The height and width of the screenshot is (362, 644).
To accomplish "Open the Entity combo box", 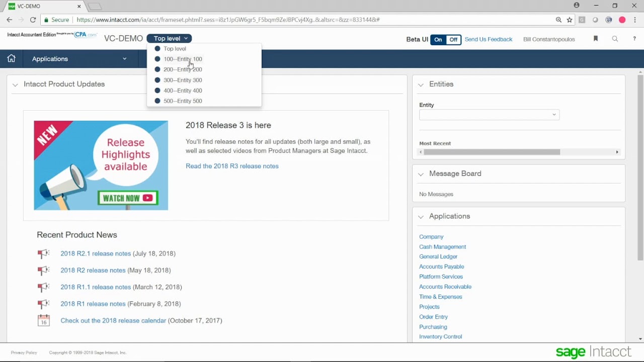I will 489,115.
